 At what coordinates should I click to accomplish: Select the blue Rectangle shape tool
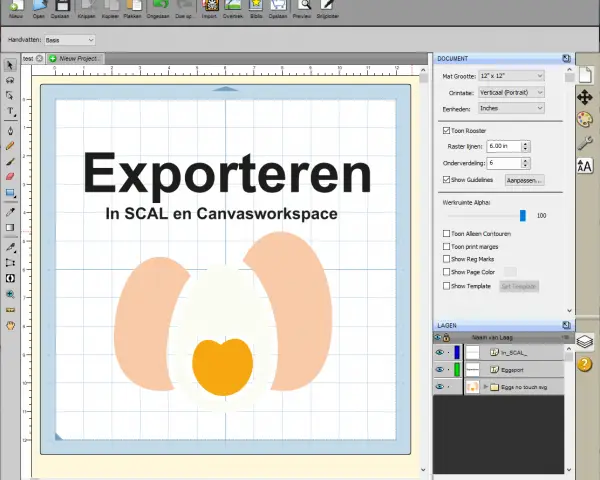click(10, 193)
